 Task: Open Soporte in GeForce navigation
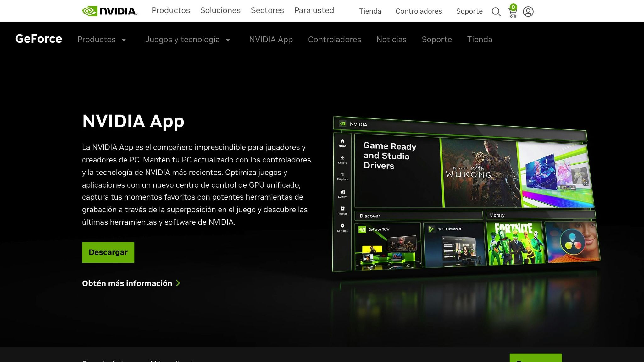(437, 40)
